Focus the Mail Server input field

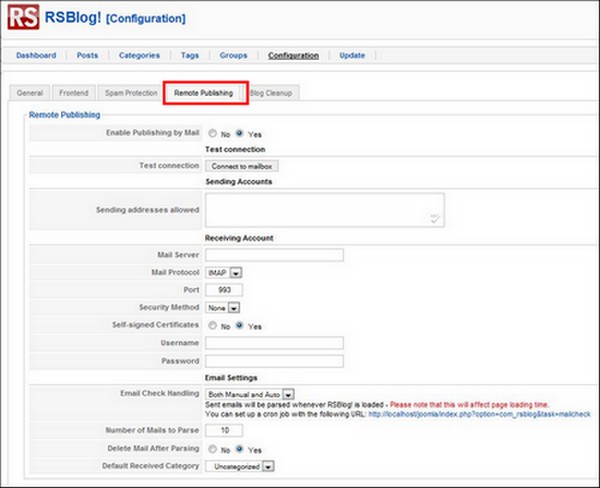click(x=274, y=255)
